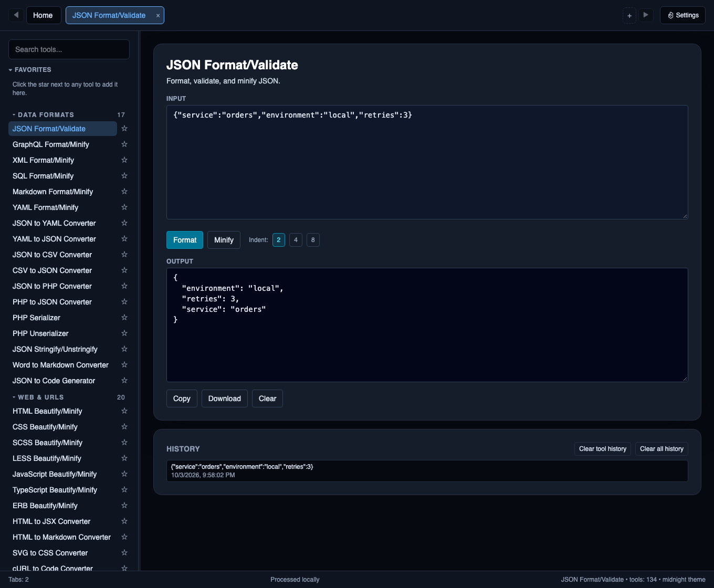The height and width of the screenshot is (588, 714).
Task: Download the output JSON
Action: click(x=225, y=398)
